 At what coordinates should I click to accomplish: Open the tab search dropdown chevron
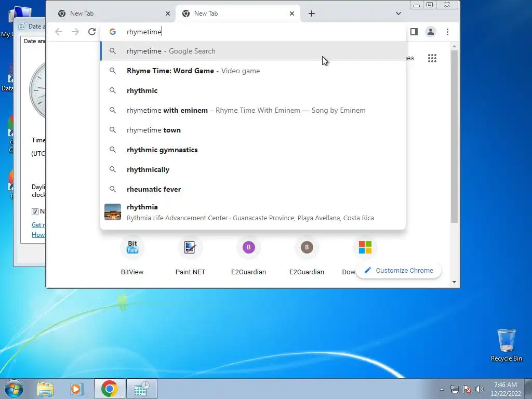[398, 14]
